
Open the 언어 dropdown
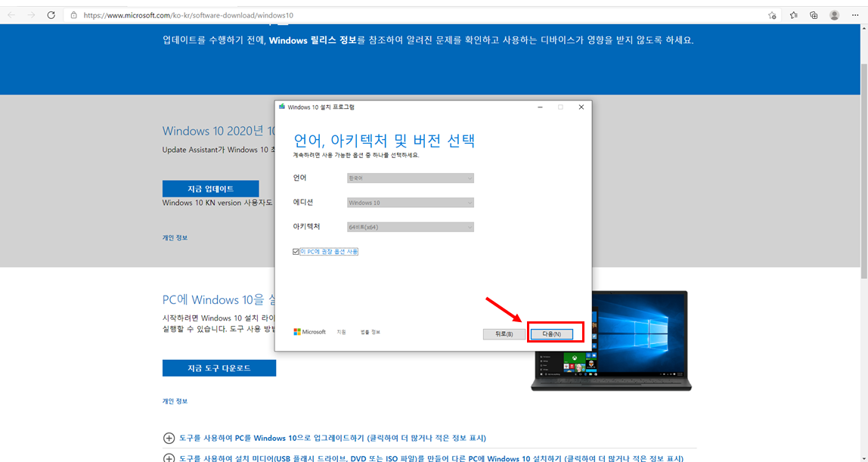point(411,178)
